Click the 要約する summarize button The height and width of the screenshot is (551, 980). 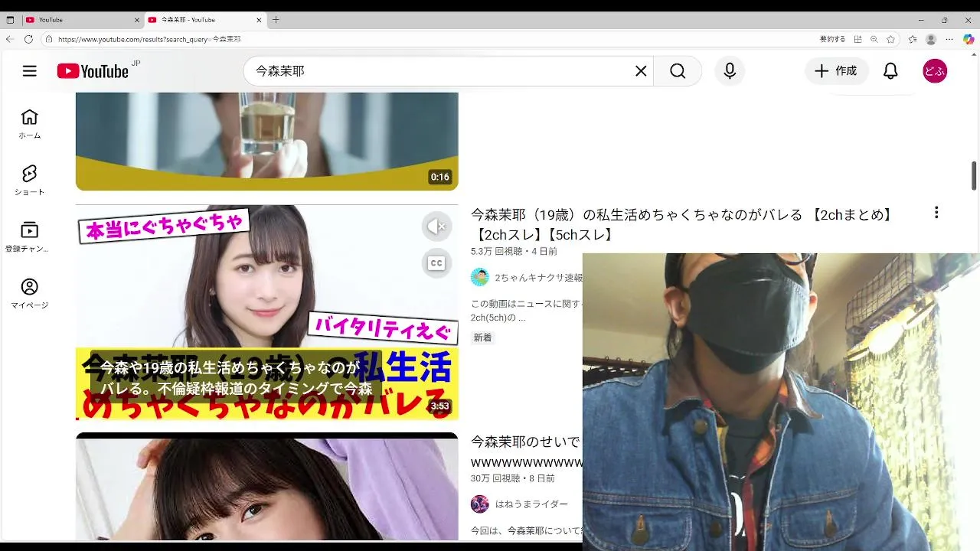tap(833, 39)
